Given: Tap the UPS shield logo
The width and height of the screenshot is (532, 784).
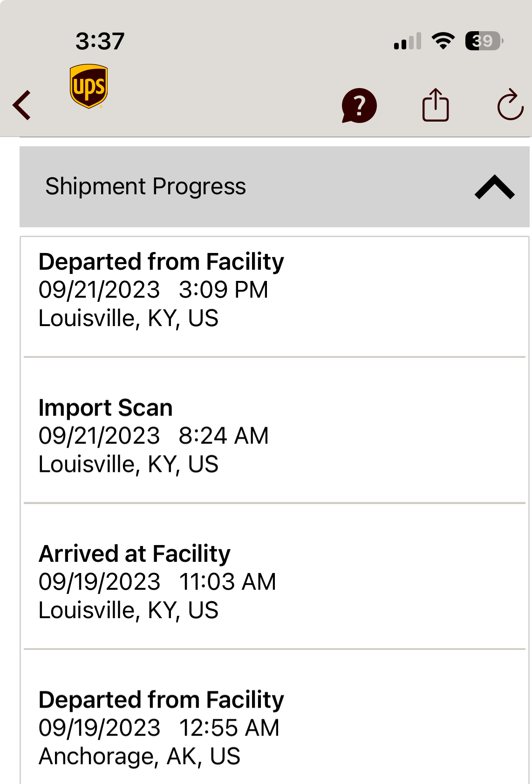Looking at the screenshot, I should click(89, 86).
